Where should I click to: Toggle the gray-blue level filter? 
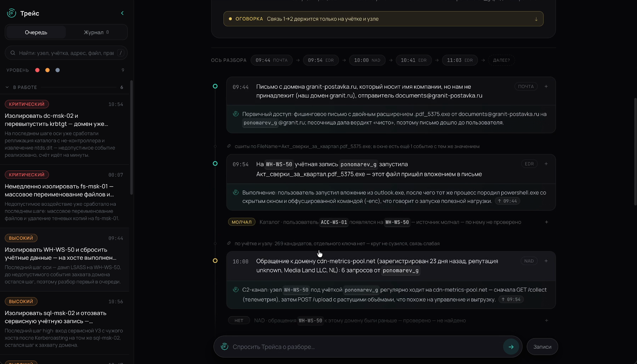[58, 70]
